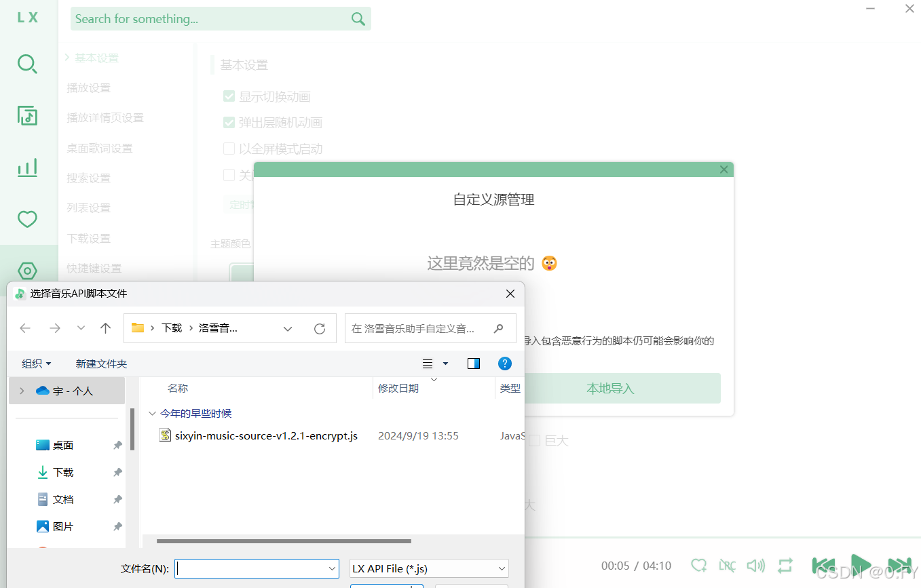Open 播放详情页设置 in settings sidebar
Viewport: 921px width, 588px height.
(x=105, y=118)
